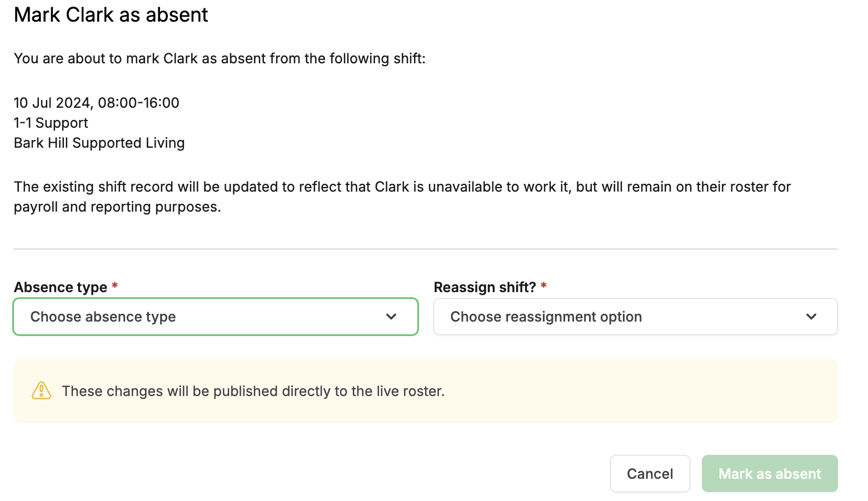Click the live roster warning message text

254,391
